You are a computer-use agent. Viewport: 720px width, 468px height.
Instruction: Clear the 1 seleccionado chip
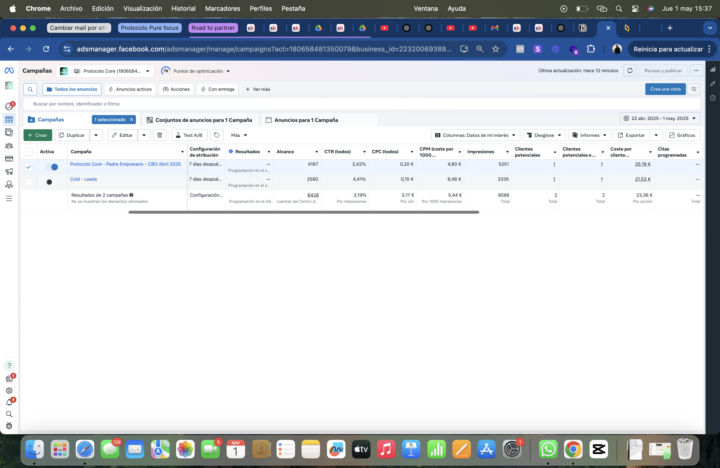click(131, 119)
